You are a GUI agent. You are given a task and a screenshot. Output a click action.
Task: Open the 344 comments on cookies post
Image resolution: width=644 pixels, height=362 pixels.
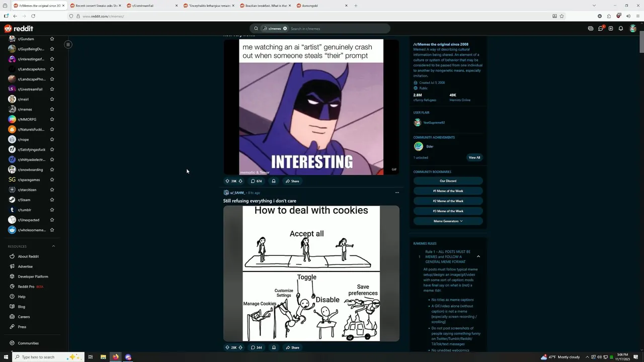click(256, 347)
